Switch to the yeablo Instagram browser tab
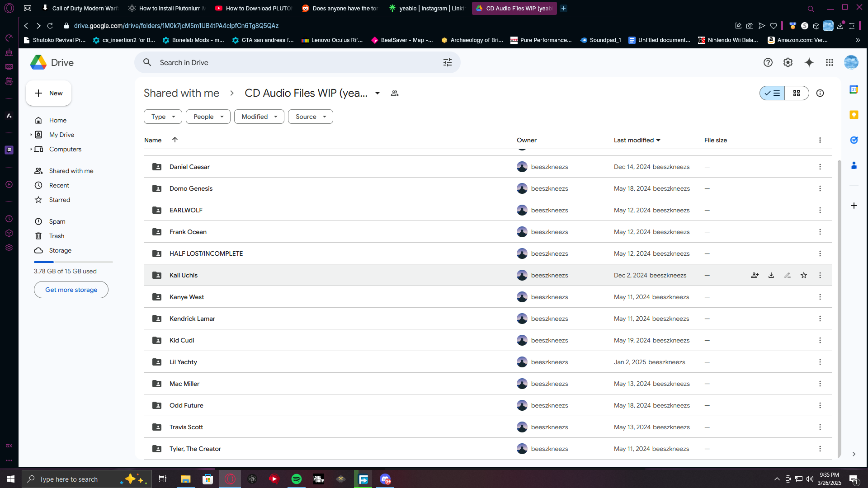868x488 pixels. 427,8
